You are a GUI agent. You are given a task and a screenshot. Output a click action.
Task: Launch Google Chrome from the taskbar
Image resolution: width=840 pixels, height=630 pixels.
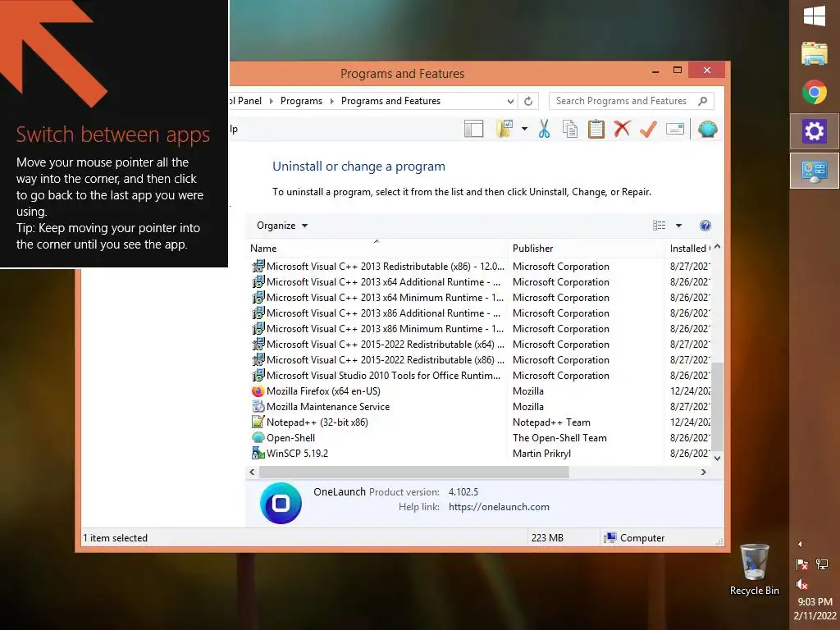[815, 92]
